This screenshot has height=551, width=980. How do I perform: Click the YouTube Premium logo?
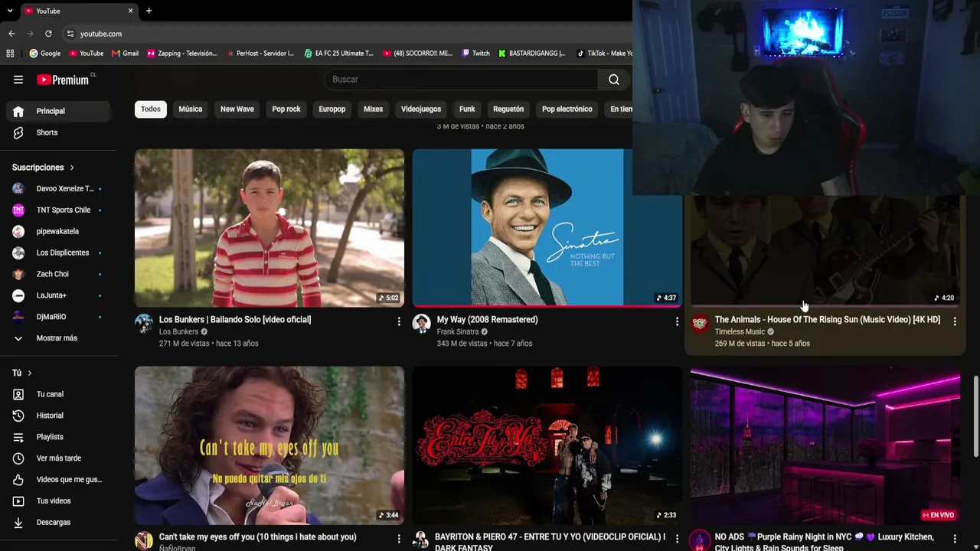click(63, 80)
